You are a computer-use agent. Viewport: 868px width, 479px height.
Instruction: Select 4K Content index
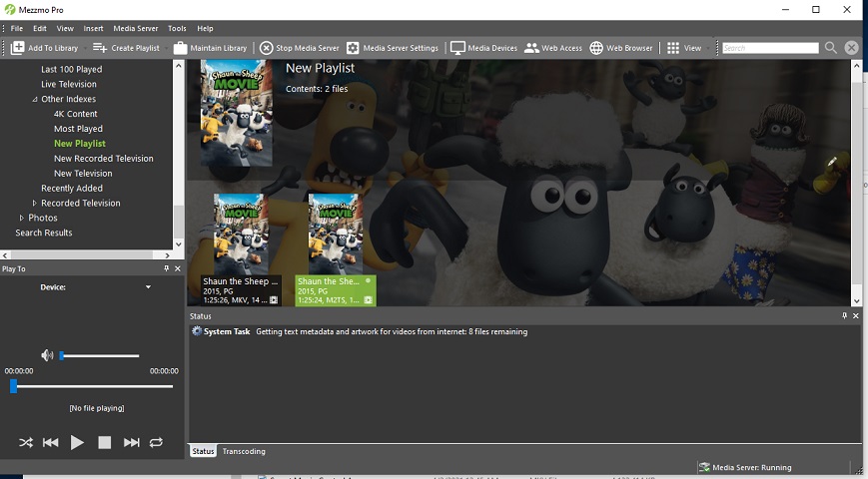point(75,114)
